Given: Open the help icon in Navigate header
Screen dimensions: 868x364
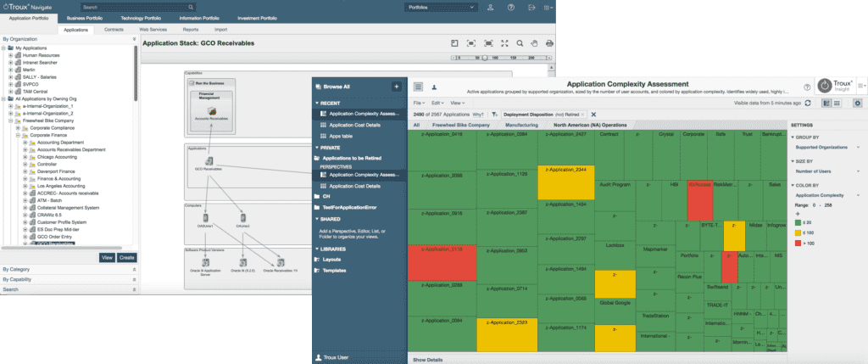Looking at the screenshot, I should pos(511,7).
